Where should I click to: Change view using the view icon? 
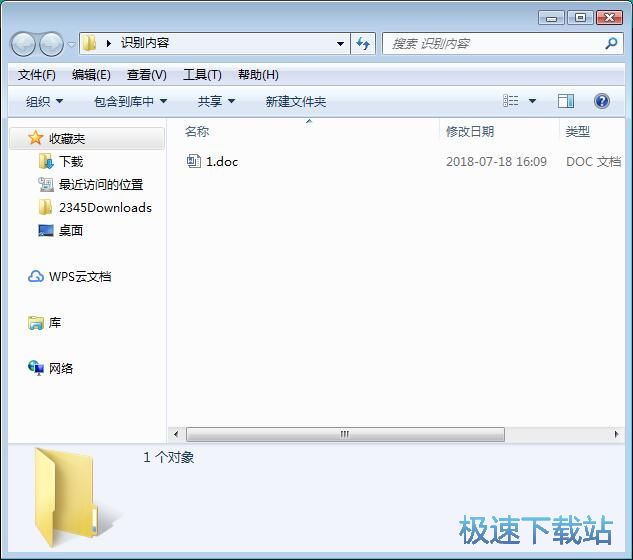[x=511, y=101]
